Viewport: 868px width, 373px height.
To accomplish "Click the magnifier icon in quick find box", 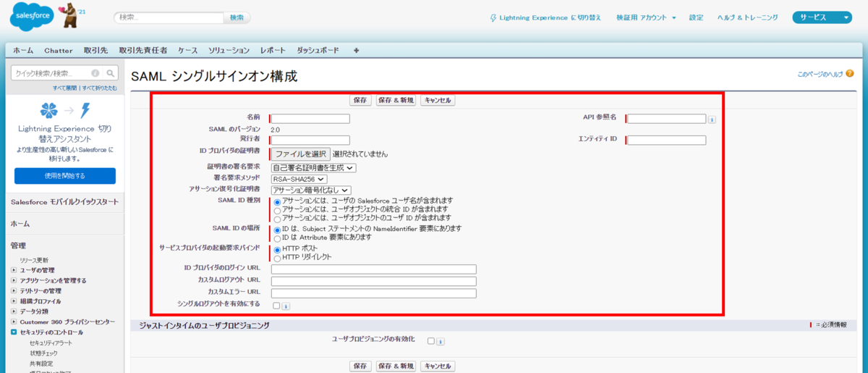I will (x=111, y=73).
